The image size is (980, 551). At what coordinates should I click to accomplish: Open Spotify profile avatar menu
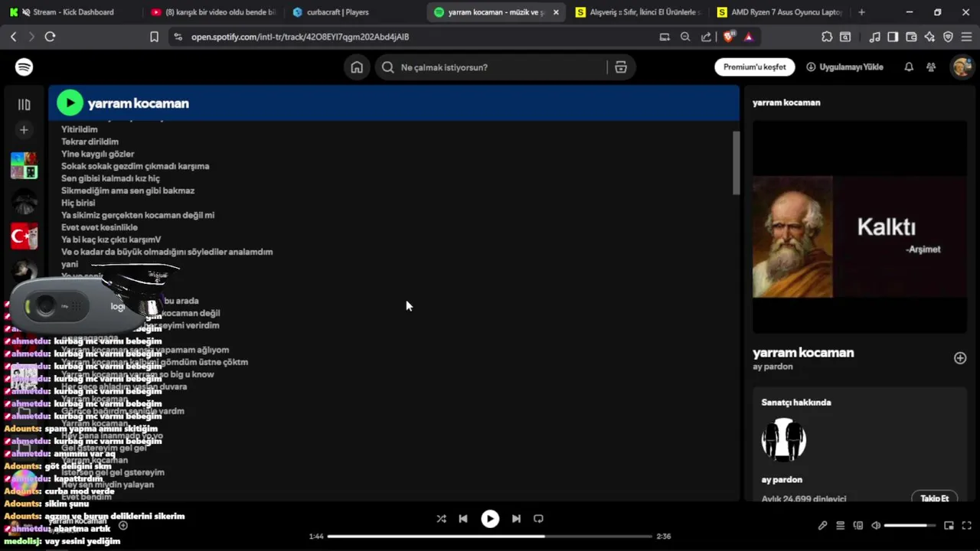click(962, 67)
